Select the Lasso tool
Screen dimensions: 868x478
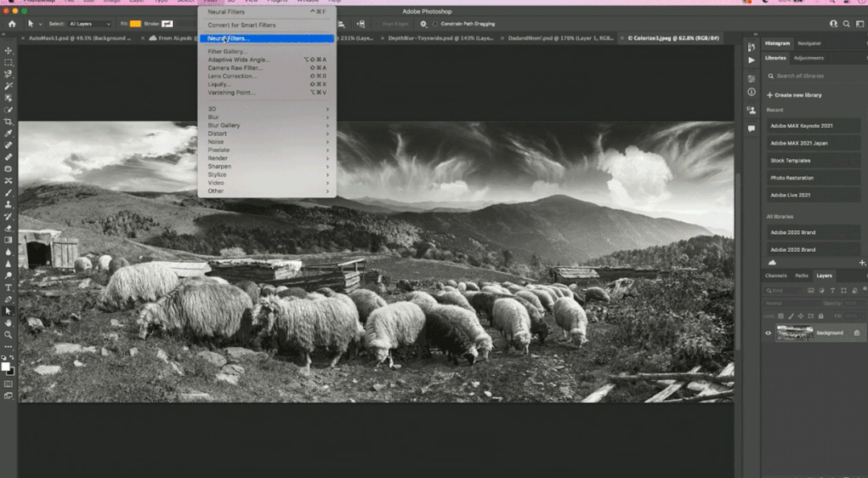[x=8, y=74]
